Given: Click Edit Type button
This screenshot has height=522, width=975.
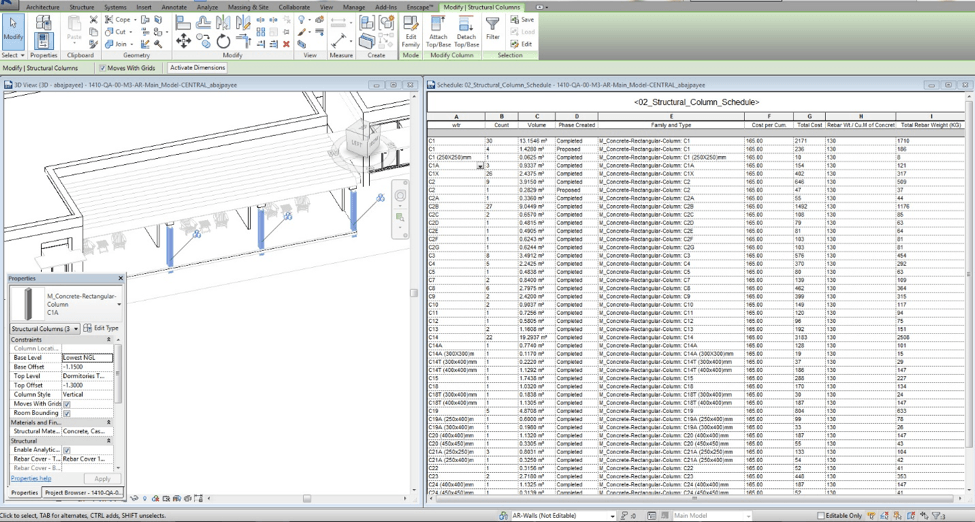Looking at the screenshot, I should click(101, 329).
